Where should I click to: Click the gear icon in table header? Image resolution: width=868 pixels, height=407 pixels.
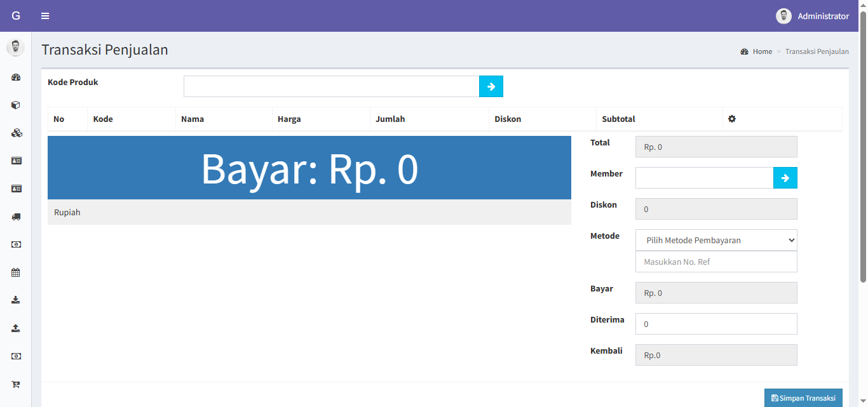pyautogui.click(x=732, y=119)
